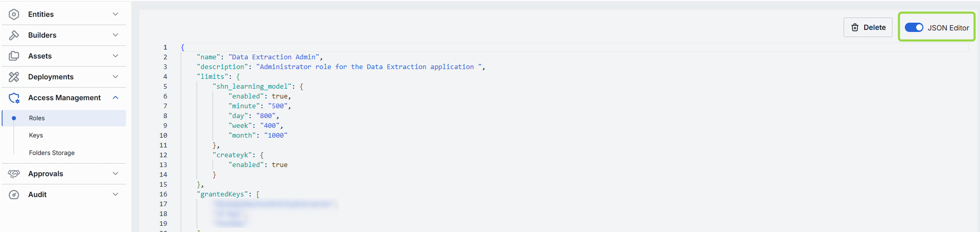Open the Roles submenu item
The width and height of the screenshot is (980, 232).
pyautogui.click(x=37, y=118)
